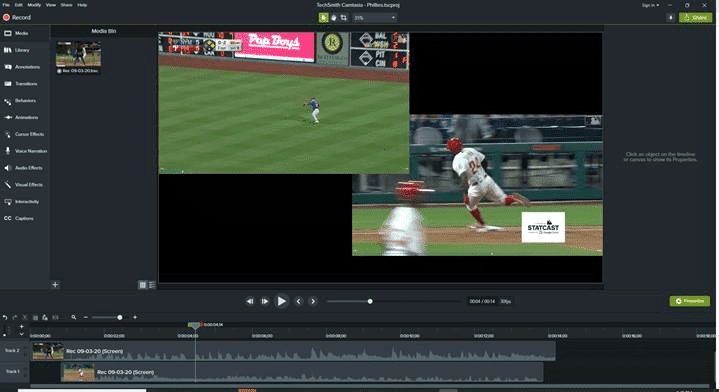Click the green Share button
Viewport: 719px width, 392px height.
695,18
